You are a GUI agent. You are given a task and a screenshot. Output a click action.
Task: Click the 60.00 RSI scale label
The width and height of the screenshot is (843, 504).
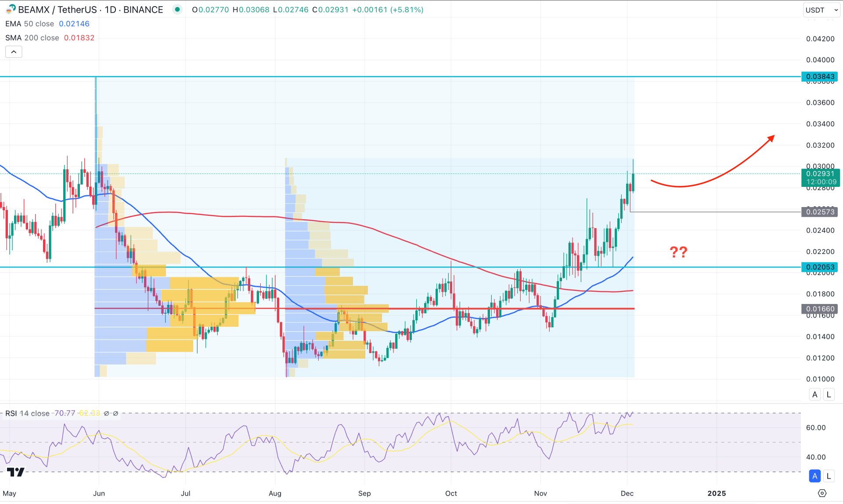(816, 427)
